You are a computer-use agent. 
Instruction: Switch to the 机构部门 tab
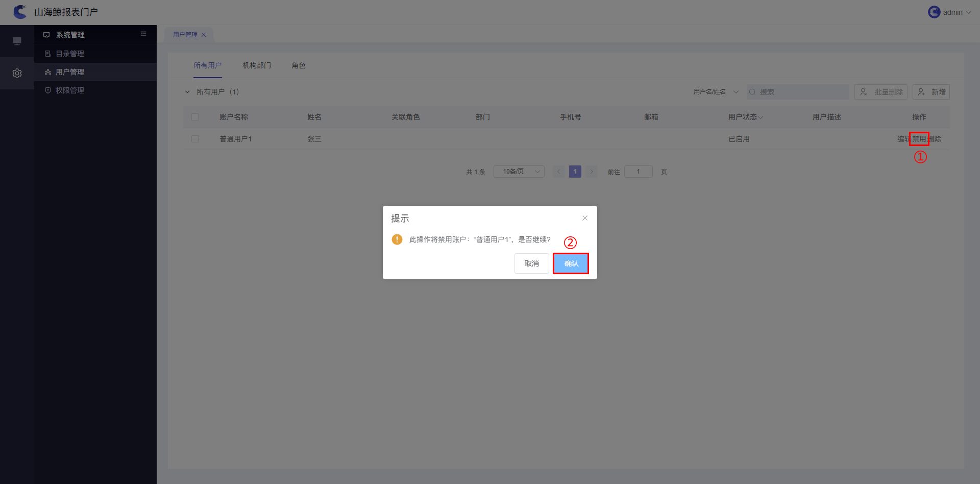[x=257, y=65]
